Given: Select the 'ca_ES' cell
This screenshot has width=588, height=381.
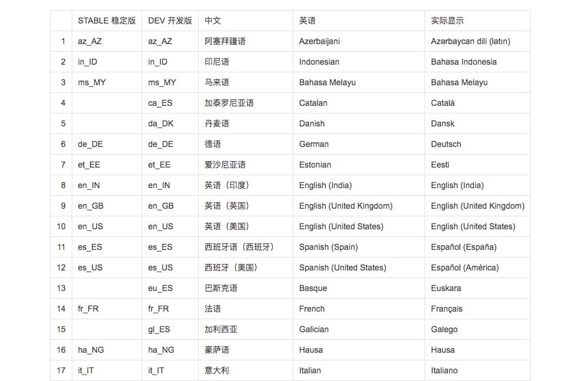Looking at the screenshot, I should pyautogui.click(x=171, y=103).
